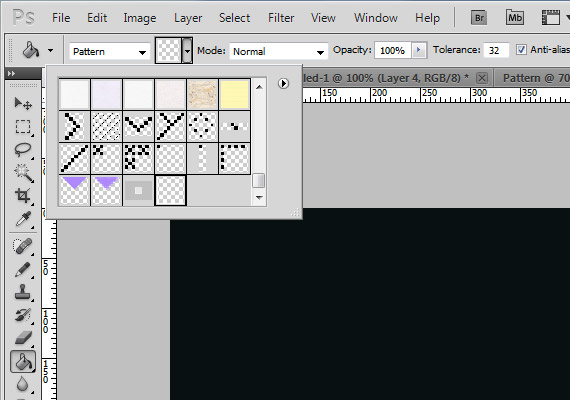Open Mini Bridge with the Mb icon

pyautogui.click(x=515, y=17)
